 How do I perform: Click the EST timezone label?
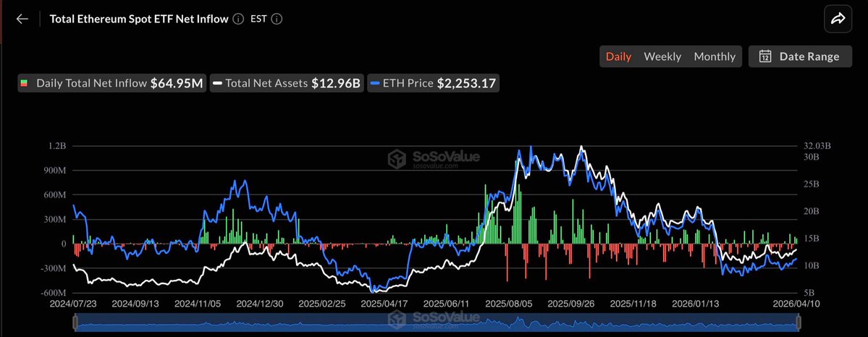pos(258,20)
